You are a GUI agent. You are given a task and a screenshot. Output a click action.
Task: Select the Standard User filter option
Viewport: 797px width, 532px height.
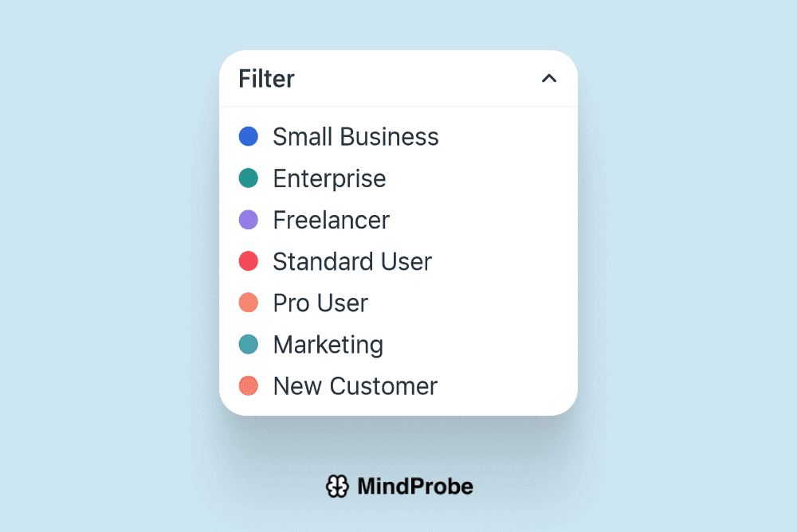[x=352, y=261]
